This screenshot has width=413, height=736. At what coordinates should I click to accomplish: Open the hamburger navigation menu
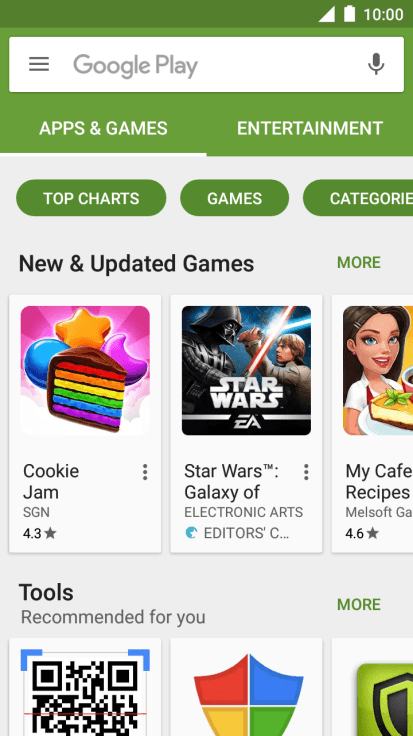[39, 64]
